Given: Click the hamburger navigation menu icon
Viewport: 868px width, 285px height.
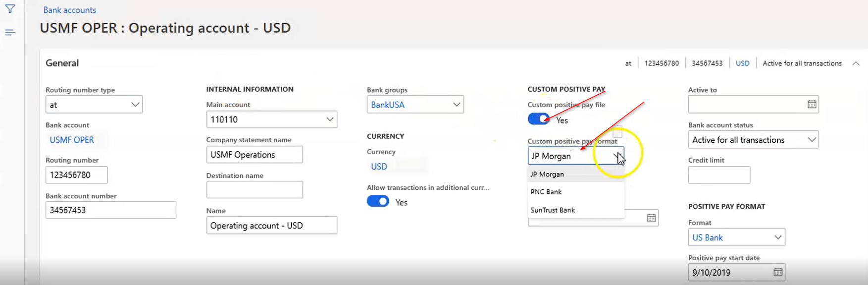Looking at the screenshot, I should click(10, 32).
